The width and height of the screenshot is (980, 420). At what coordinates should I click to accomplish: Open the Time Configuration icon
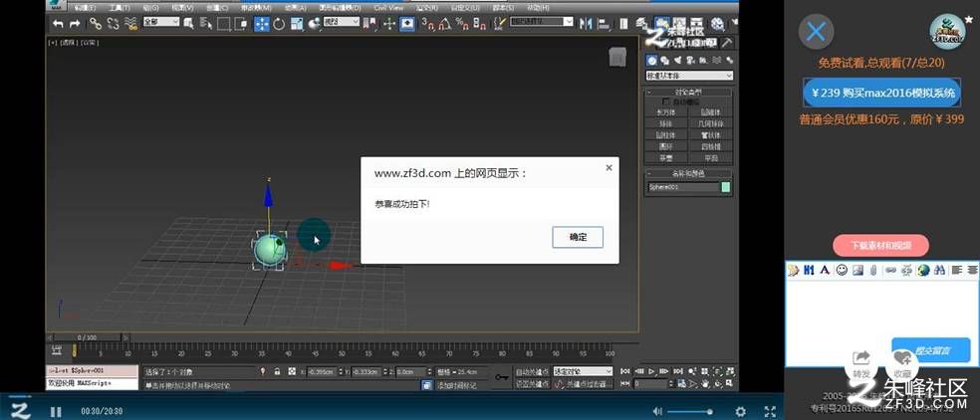coord(682,384)
